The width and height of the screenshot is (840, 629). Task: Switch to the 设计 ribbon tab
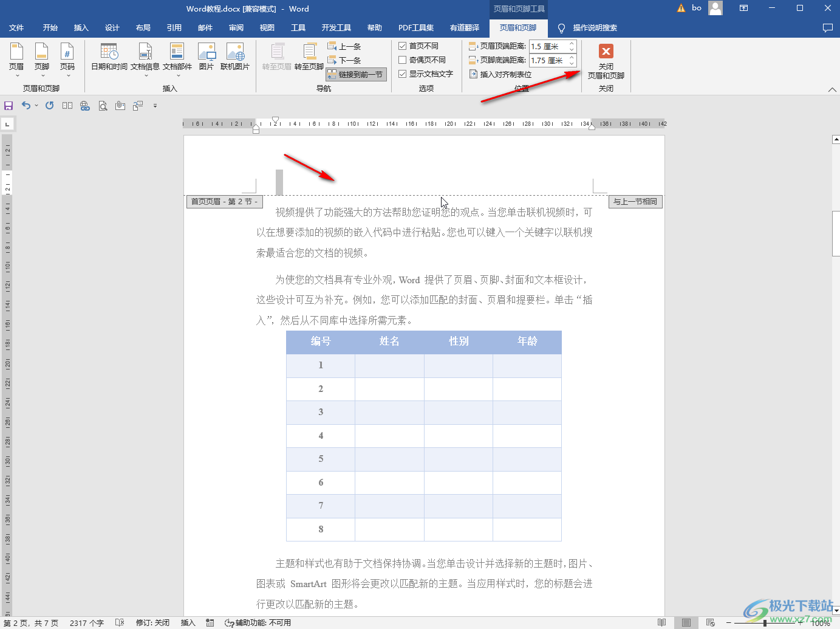pyautogui.click(x=112, y=28)
